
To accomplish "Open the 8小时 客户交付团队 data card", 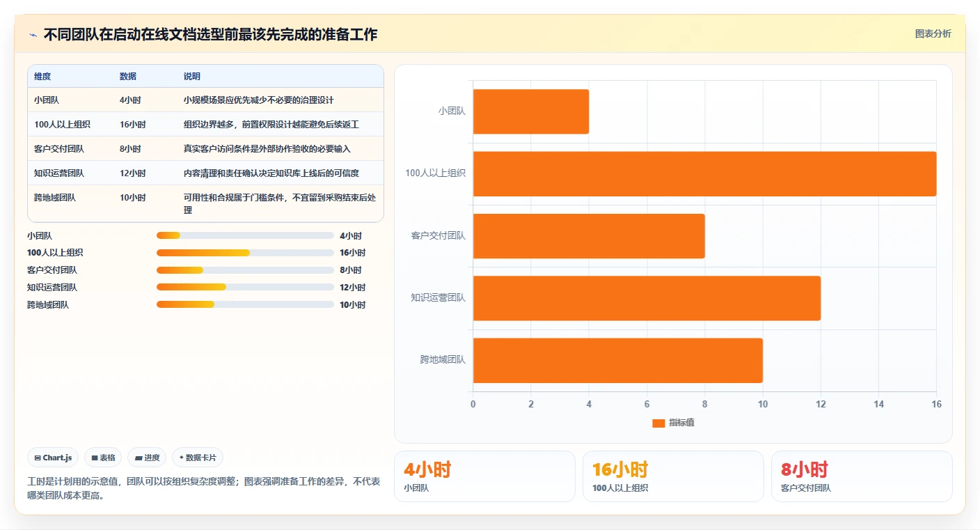I will pyautogui.click(x=862, y=476).
